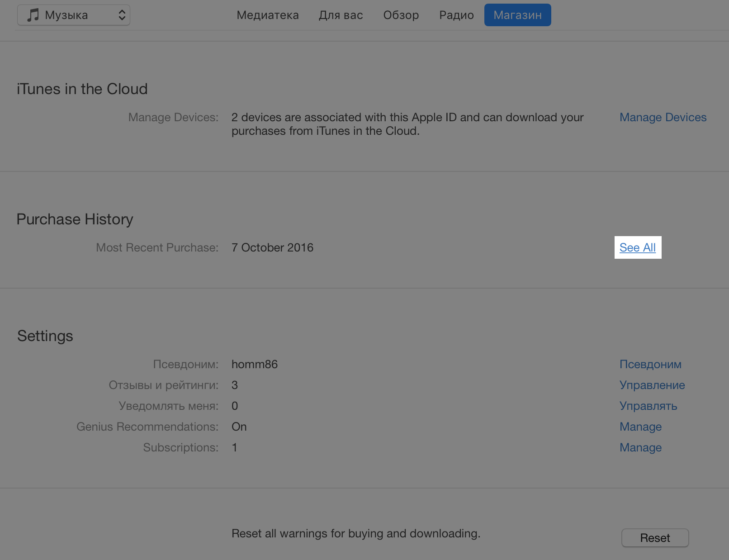Click See All purchase history
The image size is (729, 560).
(638, 247)
